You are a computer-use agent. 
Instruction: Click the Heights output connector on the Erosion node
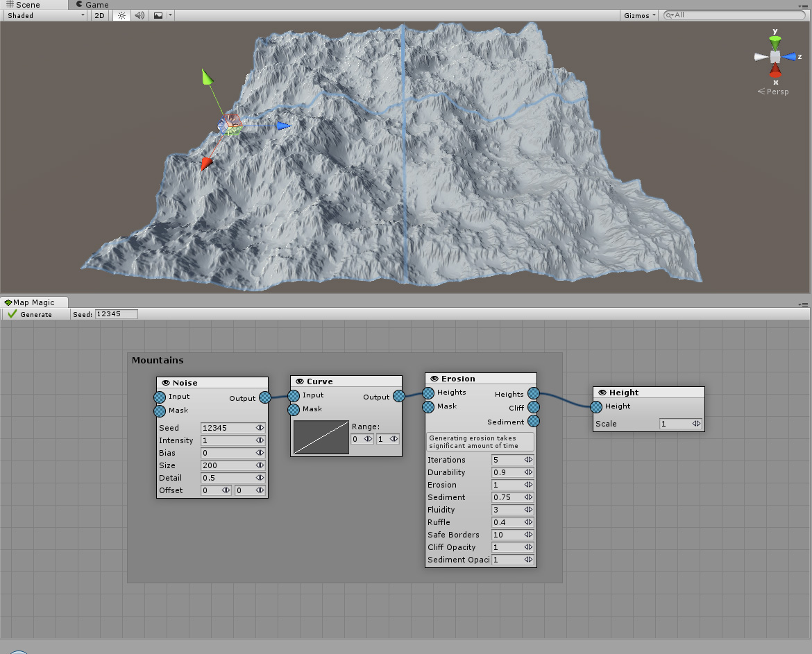click(533, 393)
